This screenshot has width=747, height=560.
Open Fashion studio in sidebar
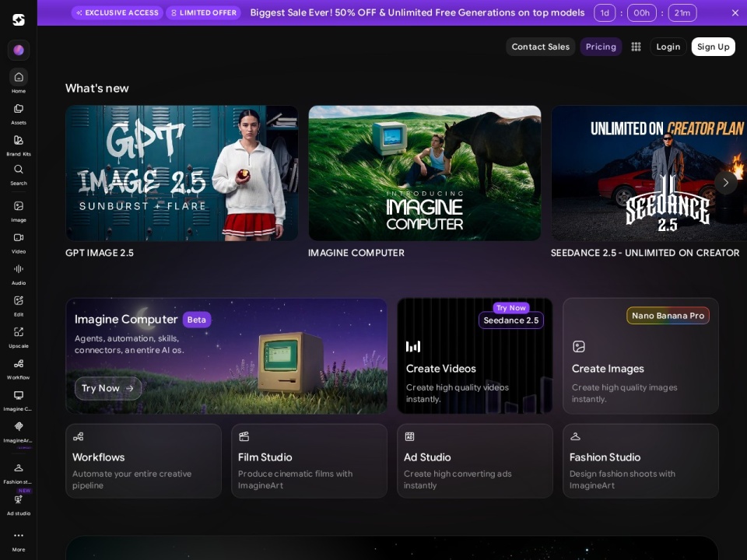click(19, 474)
